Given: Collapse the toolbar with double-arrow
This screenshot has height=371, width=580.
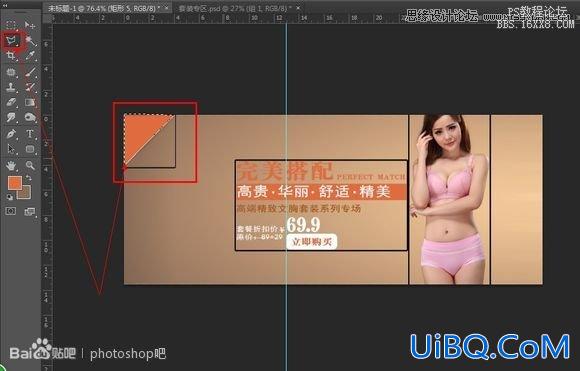Looking at the screenshot, I should click(5, 6).
